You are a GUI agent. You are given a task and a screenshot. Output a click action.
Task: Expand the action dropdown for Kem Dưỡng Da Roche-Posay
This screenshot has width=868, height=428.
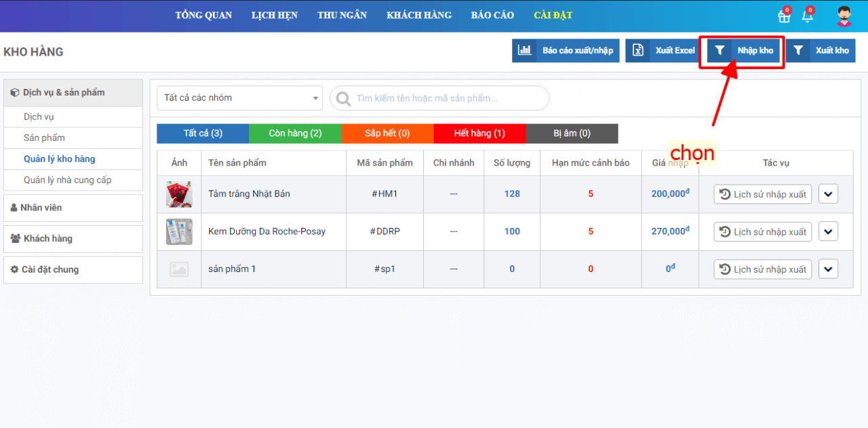828,231
